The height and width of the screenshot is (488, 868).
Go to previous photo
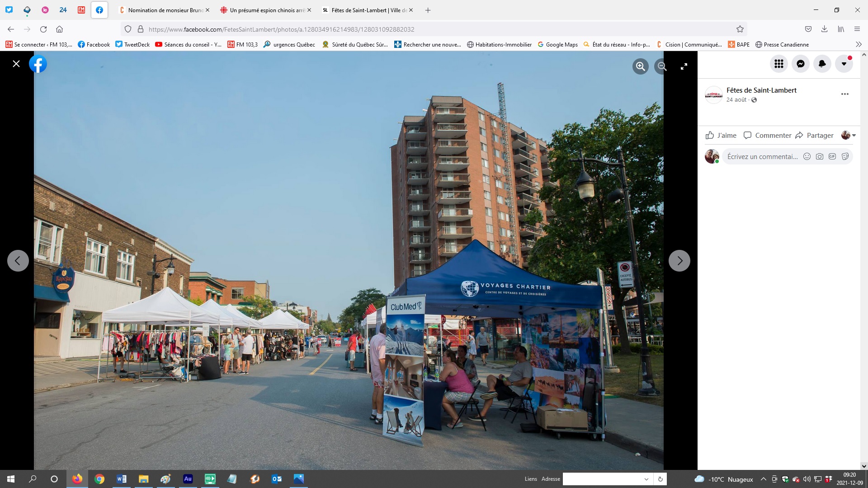tap(18, 261)
